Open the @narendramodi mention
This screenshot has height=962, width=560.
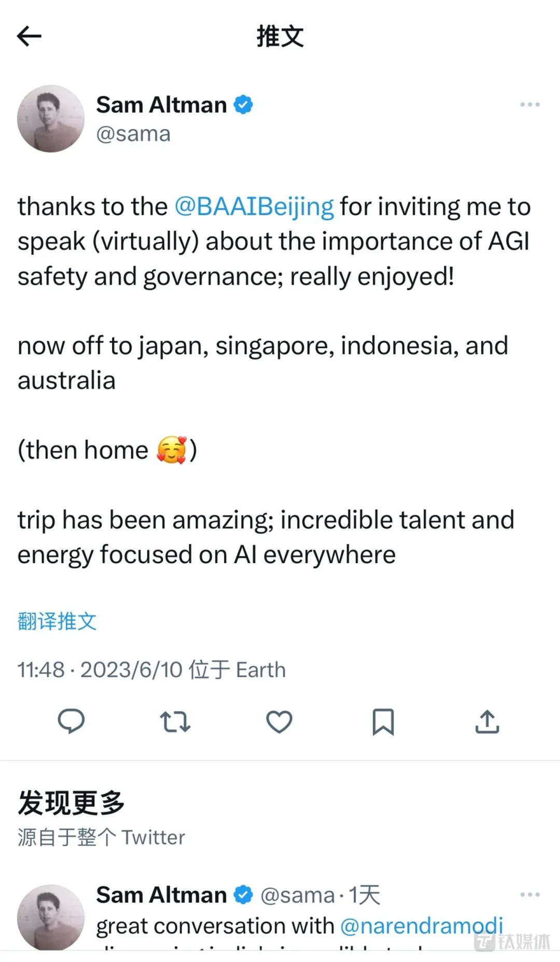[422, 926]
